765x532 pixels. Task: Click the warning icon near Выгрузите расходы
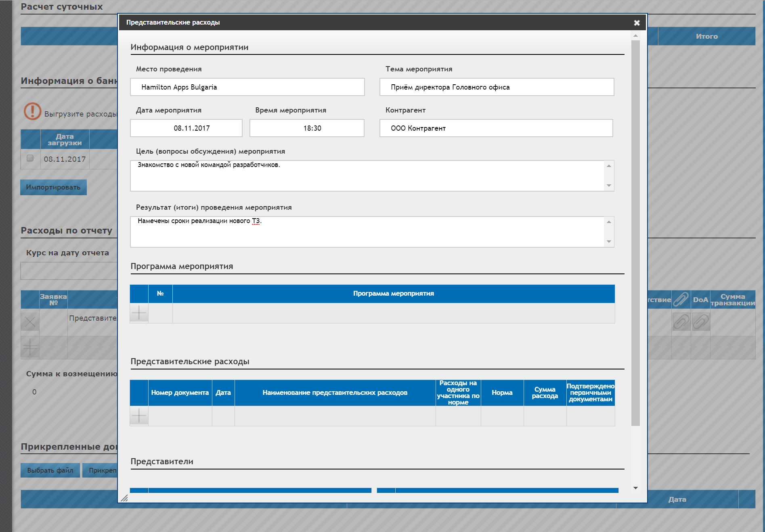(32, 111)
